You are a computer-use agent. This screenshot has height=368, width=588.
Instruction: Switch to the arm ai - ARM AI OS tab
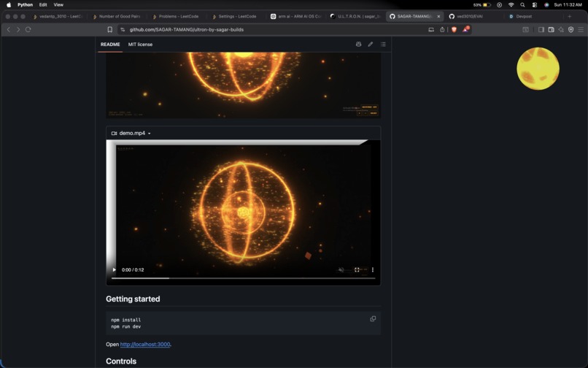[x=296, y=16]
